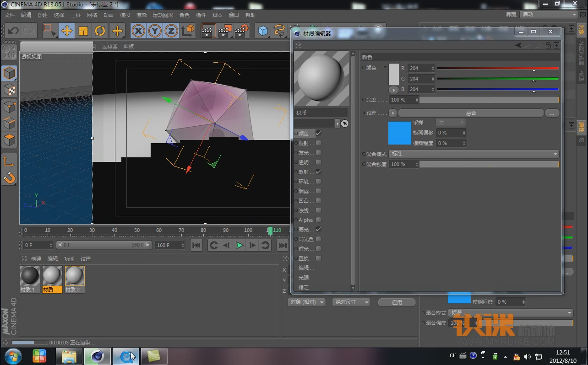The image size is (588, 365).
Task: Toggle Y axis lock
Action: point(155,31)
